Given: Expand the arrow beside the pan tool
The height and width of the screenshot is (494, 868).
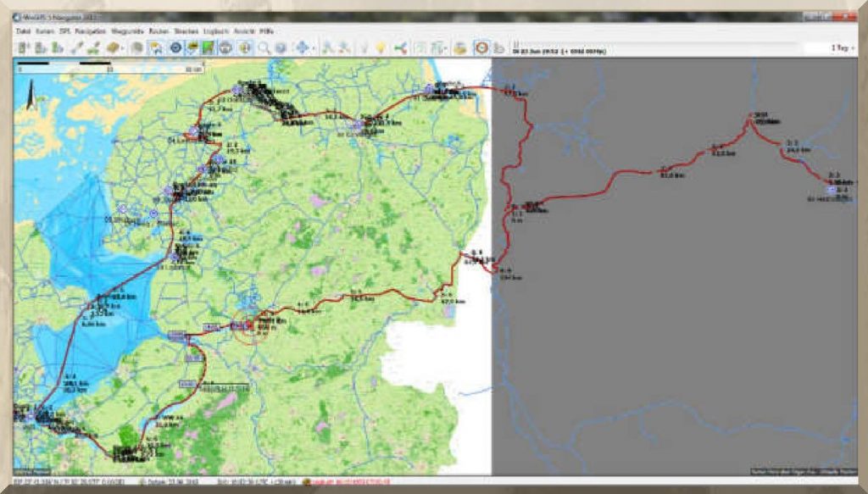Looking at the screenshot, I should click(x=314, y=48).
